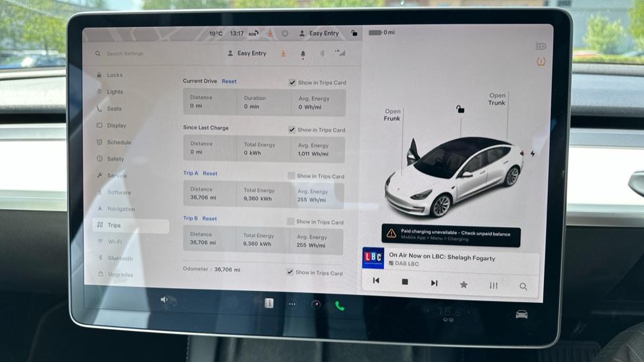Open the Locks settings
The width and height of the screenshot is (644, 362).
coord(110,74)
